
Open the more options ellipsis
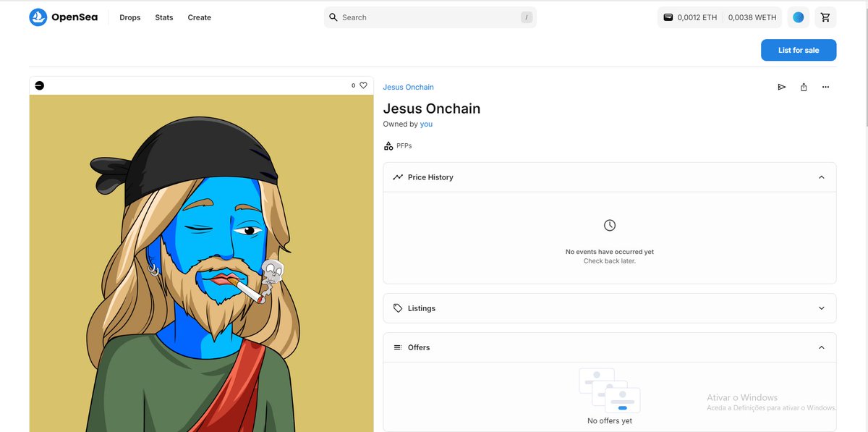coord(825,87)
